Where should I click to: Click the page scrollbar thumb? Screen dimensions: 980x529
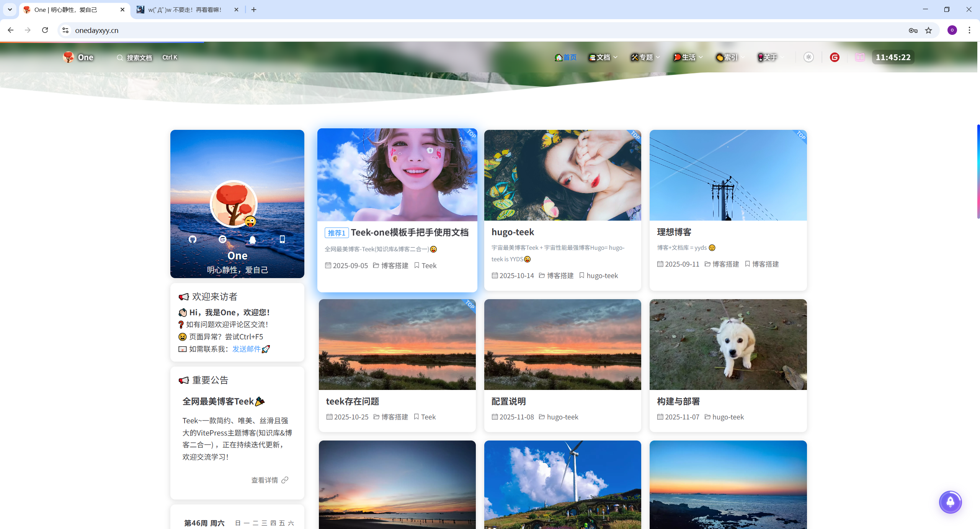[x=978, y=172]
